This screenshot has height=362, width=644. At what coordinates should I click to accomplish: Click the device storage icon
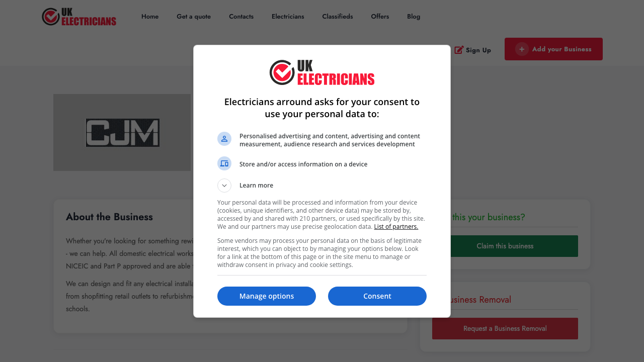224,163
